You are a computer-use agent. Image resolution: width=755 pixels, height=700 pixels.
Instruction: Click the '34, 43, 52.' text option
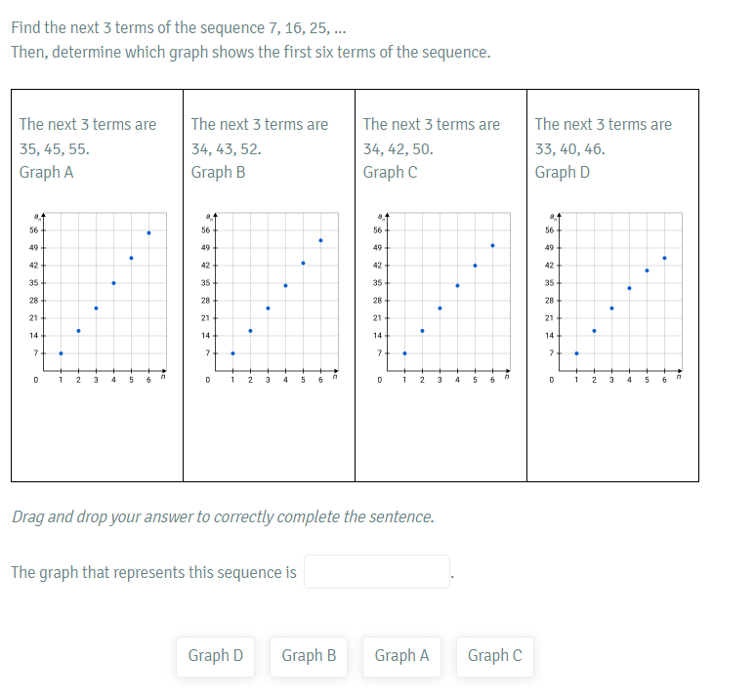227,149
